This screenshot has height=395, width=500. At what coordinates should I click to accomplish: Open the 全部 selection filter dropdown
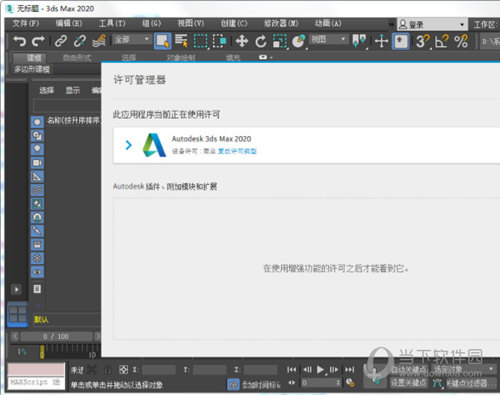(x=132, y=39)
